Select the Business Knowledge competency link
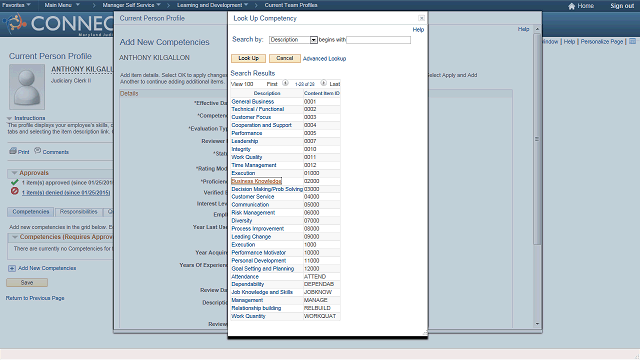 pos(256,181)
